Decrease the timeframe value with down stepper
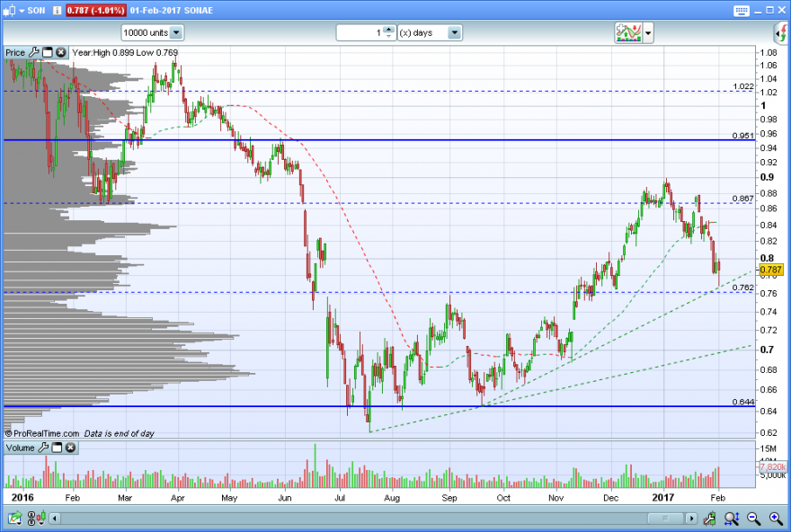Viewport: 791px width, 532px height. pyautogui.click(x=388, y=36)
